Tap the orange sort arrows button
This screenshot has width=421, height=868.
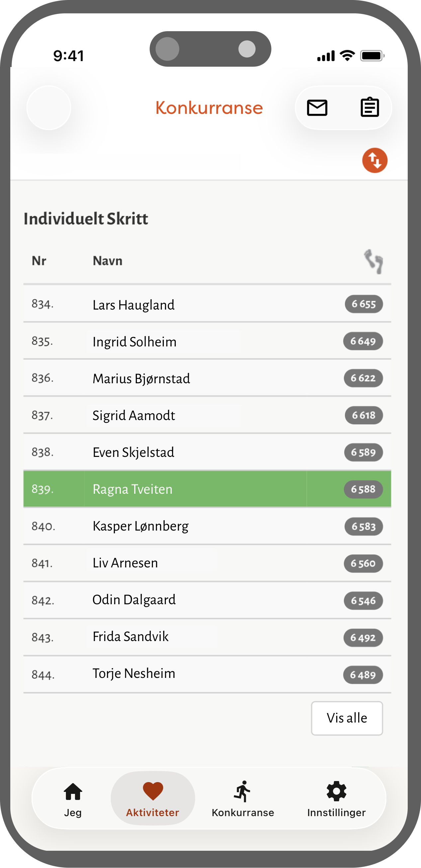tap(374, 160)
